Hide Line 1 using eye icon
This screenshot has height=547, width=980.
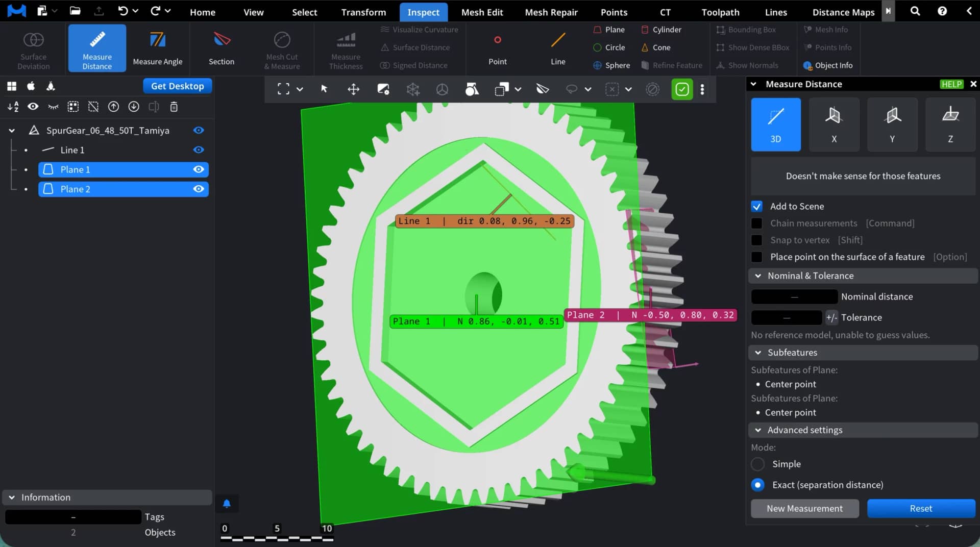click(x=199, y=150)
